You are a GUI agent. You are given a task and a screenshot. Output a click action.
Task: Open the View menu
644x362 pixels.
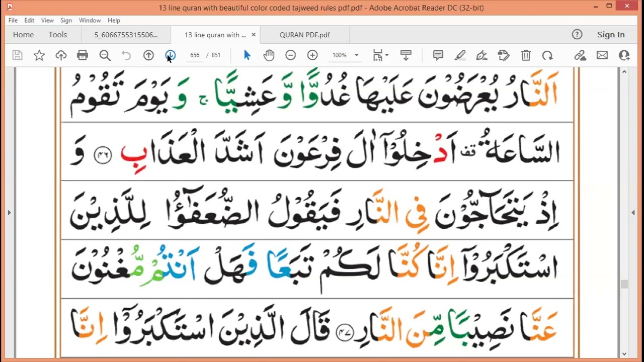tap(47, 20)
